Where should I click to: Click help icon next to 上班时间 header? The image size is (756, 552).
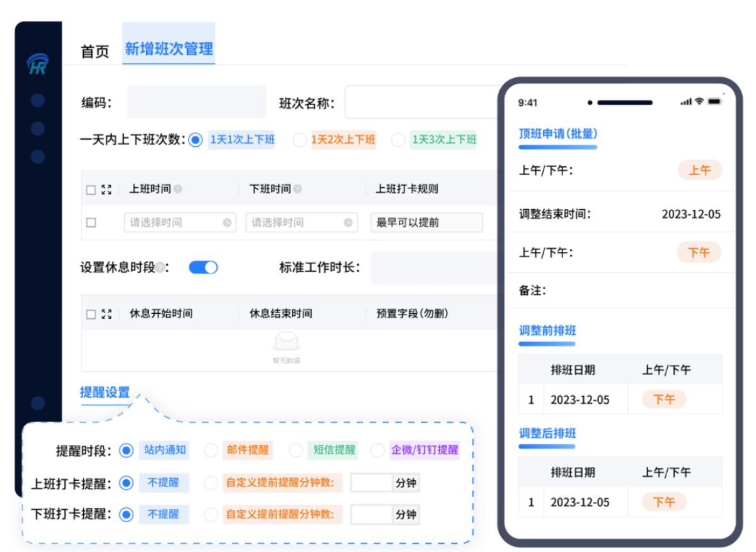coord(178,189)
